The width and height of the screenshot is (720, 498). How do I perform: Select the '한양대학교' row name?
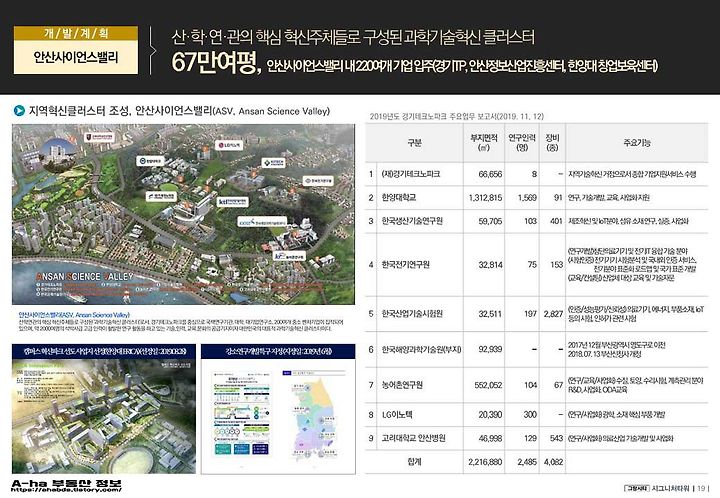tap(399, 197)
